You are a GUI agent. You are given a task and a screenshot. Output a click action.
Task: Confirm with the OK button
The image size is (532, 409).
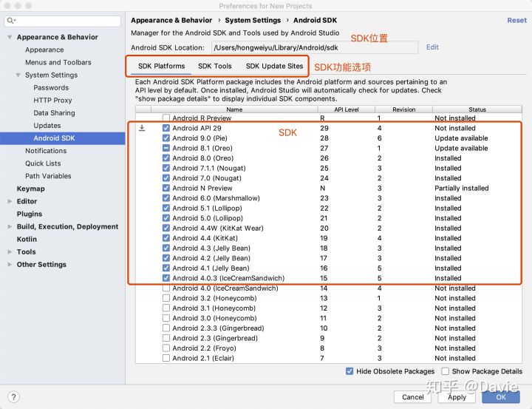coord(501,396)
